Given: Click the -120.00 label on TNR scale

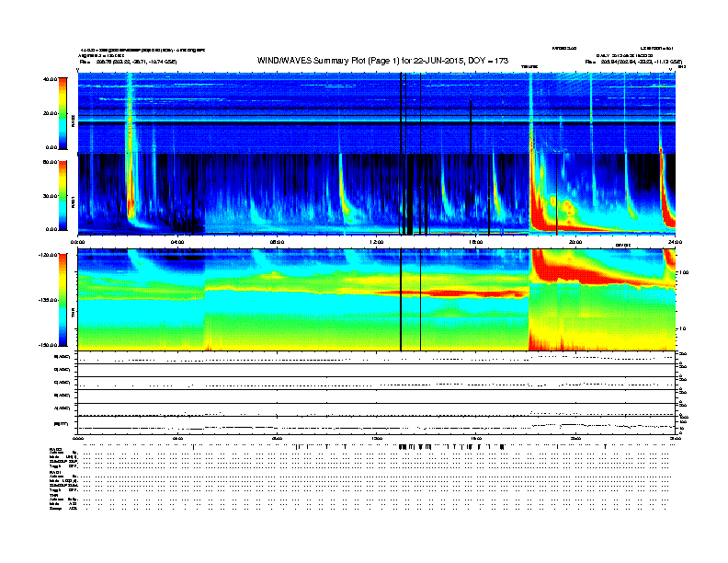Looking at the screenshot, I should [49, 255].
